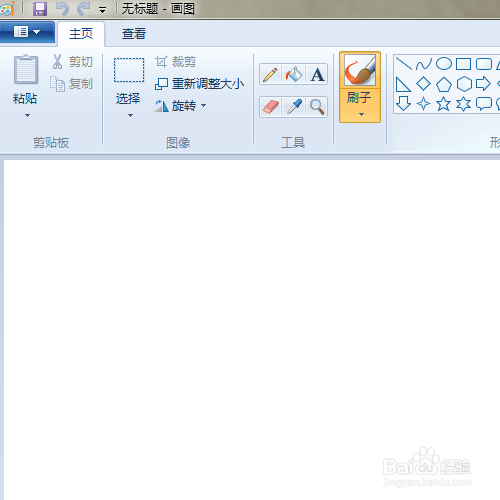Expand the 刷子 brushes dropdown arrow

361,115
